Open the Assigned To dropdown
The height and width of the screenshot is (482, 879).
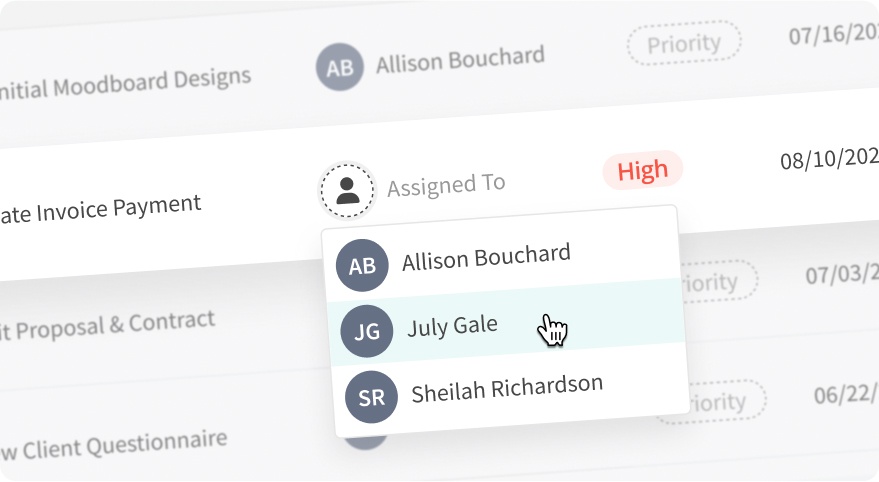point(446,185)
